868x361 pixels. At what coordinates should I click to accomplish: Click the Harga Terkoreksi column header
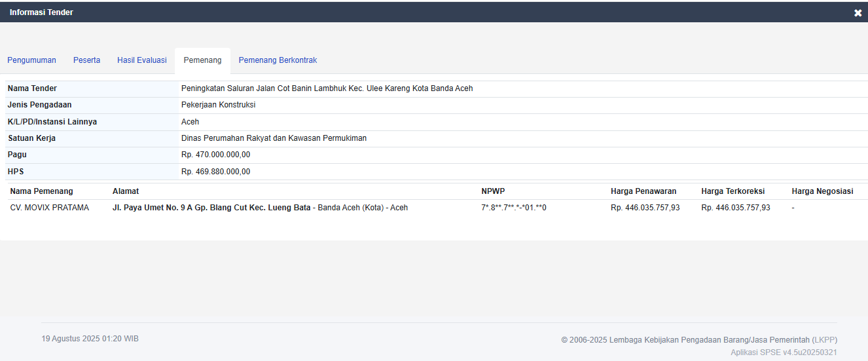732,191
